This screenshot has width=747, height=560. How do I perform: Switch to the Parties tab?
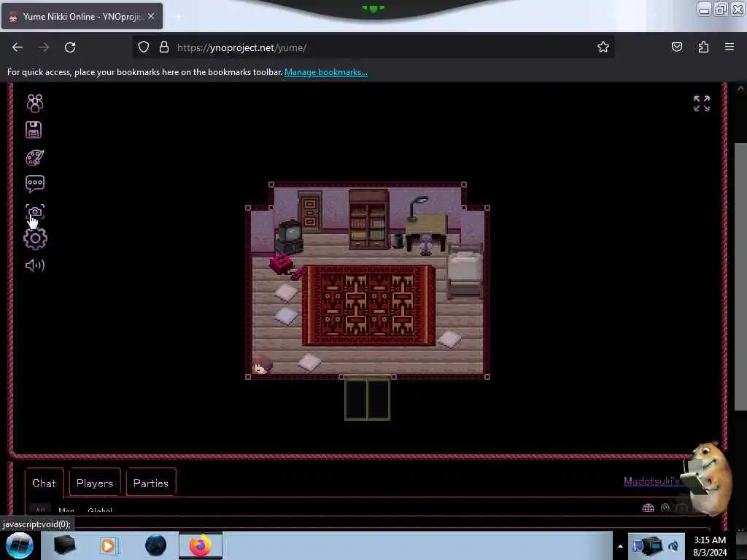point(151,483)
